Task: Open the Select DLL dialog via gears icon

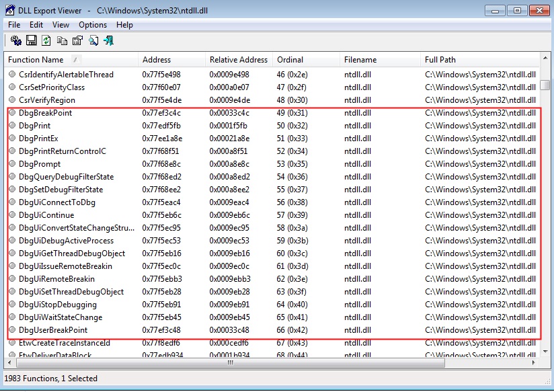Action: [x=15, y=40]
